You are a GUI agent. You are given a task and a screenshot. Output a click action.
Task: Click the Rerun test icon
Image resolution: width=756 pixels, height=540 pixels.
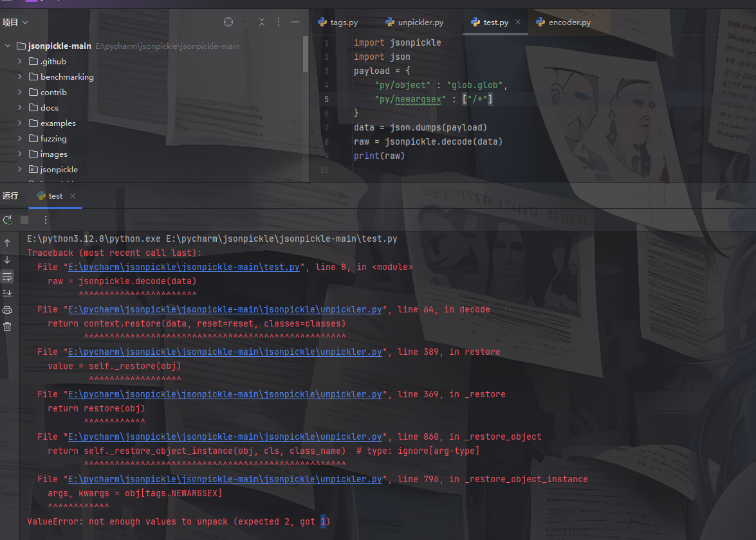8,220
